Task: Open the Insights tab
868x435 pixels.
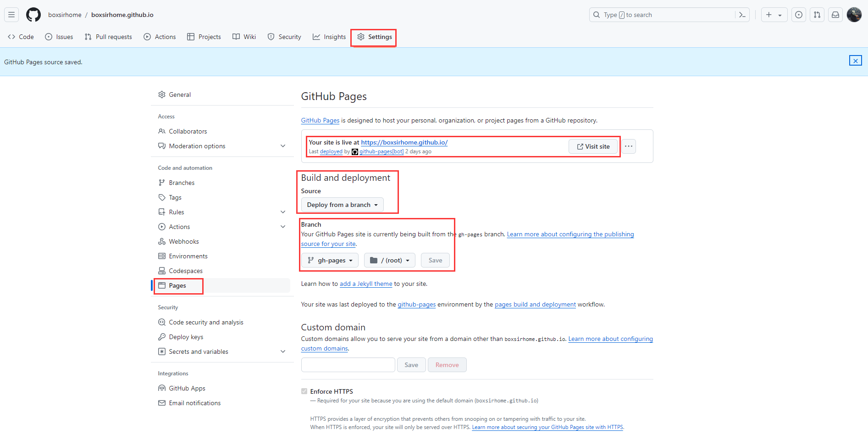Action: click(x=329, y=37)
